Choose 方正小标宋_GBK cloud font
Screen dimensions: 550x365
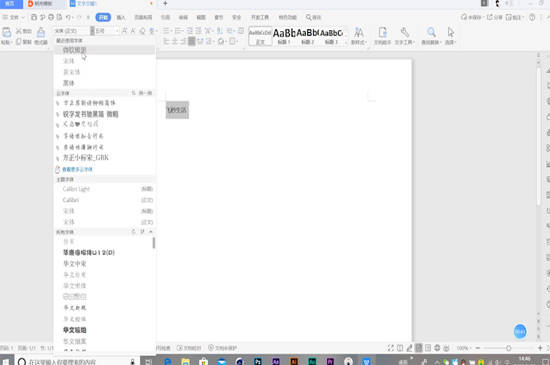(x=105, y=158)
